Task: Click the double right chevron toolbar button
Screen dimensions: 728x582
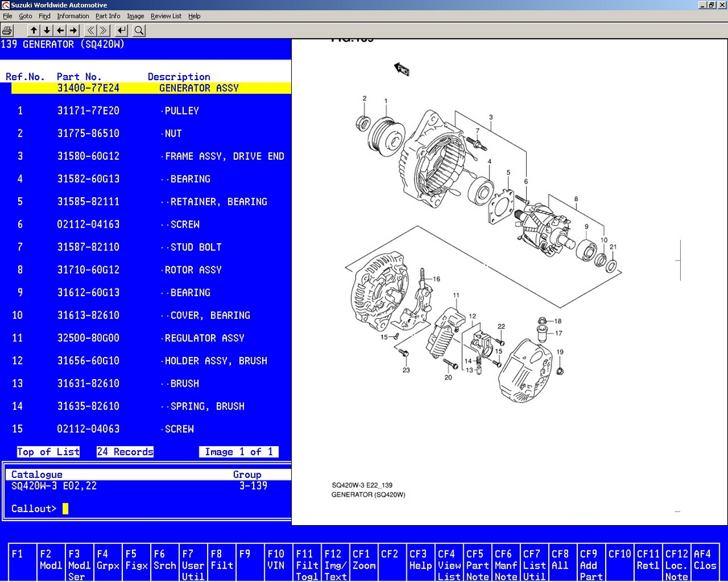Action: (104, 30)
